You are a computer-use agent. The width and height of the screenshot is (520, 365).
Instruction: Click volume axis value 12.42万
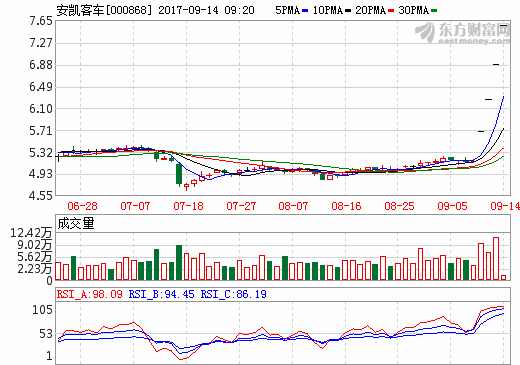tap(31, 233)
